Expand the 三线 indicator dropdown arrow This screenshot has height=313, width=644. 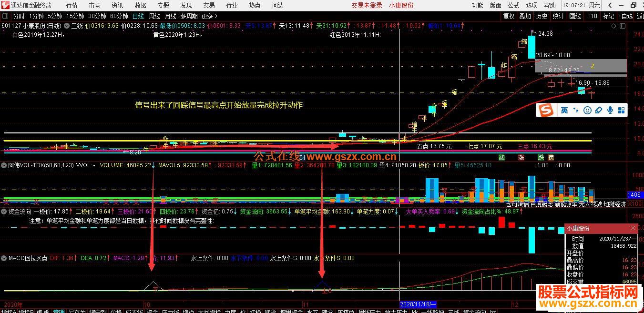click(x=67, y=26)
